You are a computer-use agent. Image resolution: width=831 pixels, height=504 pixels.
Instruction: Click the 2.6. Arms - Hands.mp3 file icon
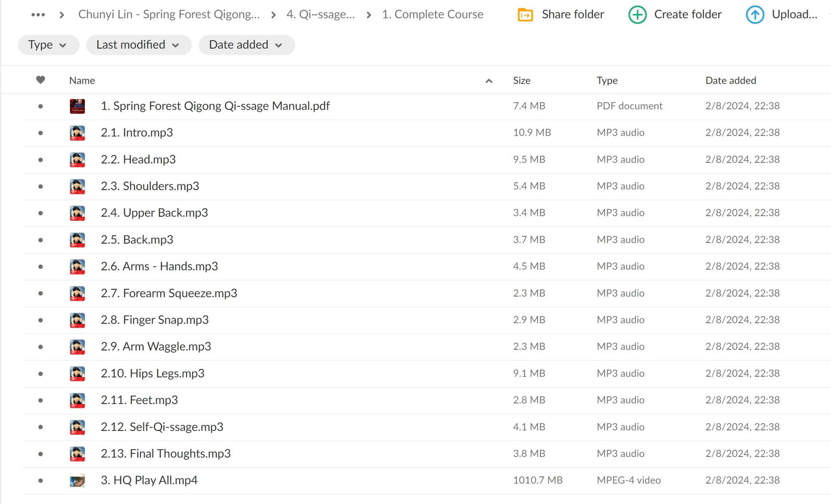pos(77,267)
